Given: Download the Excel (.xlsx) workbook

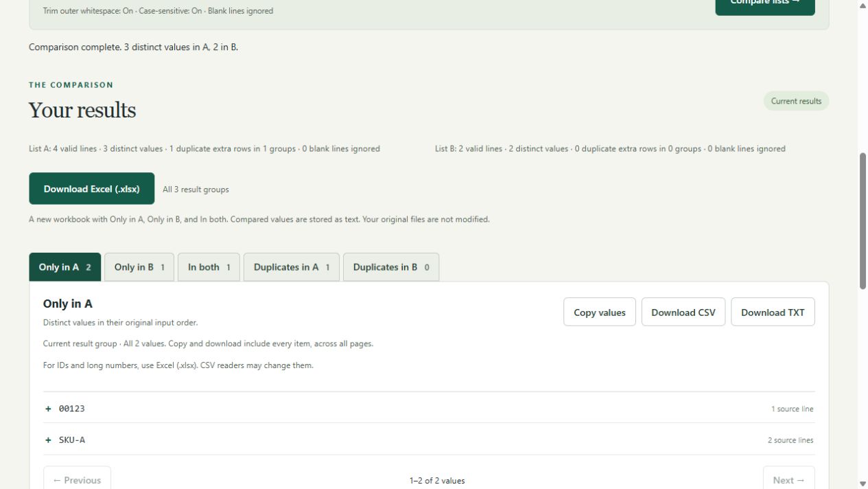Looking at the screenshot, I should tap(92, 189).
